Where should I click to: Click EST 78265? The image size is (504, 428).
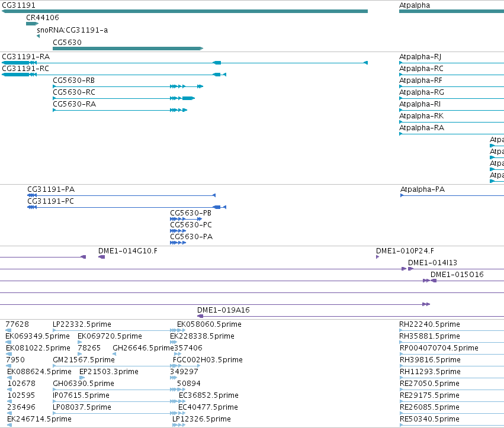(89, 348)
